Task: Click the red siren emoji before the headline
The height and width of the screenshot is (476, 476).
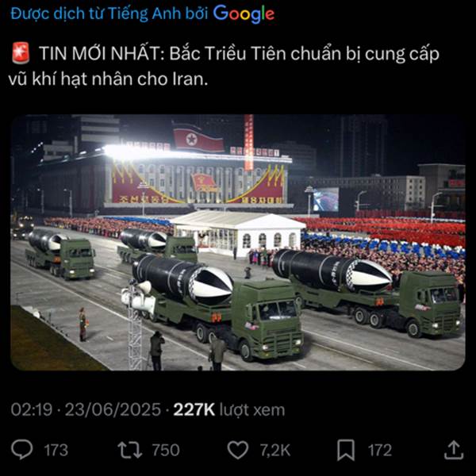Action: coord(21,53)
